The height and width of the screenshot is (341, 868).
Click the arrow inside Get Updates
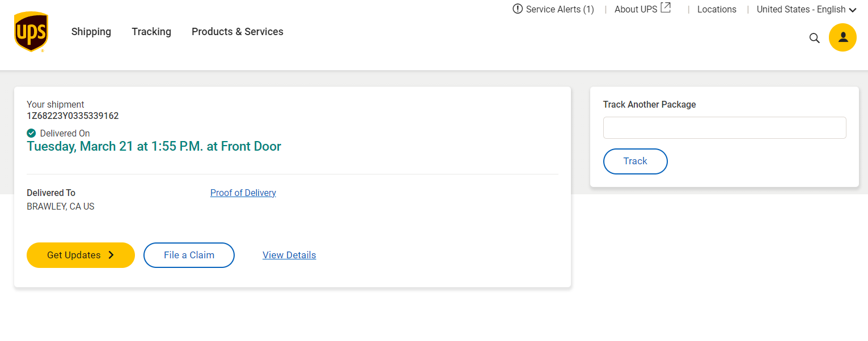click(111, 255)
